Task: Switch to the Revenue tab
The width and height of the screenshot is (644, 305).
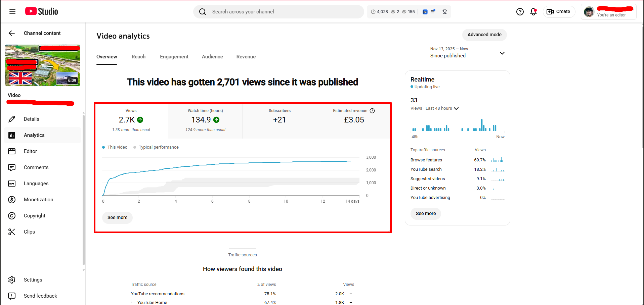Action: (x=246, y=57)
